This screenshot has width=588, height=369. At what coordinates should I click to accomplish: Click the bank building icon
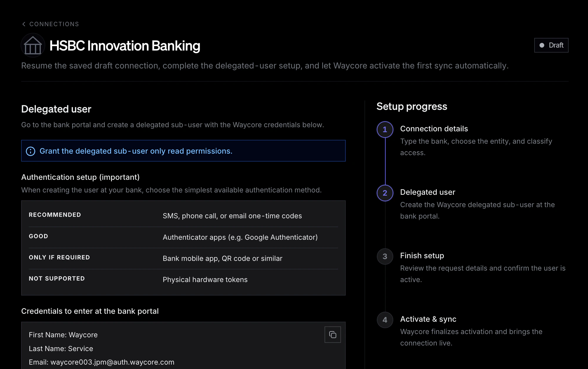tap(33, 45)
